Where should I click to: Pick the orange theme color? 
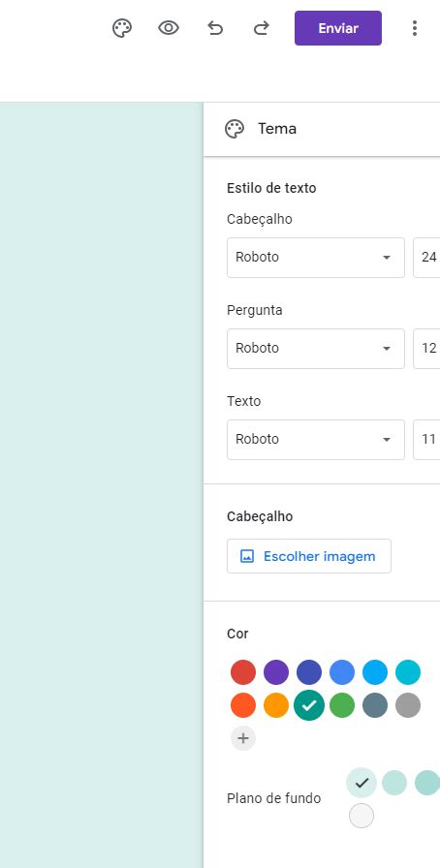point(276,705)
